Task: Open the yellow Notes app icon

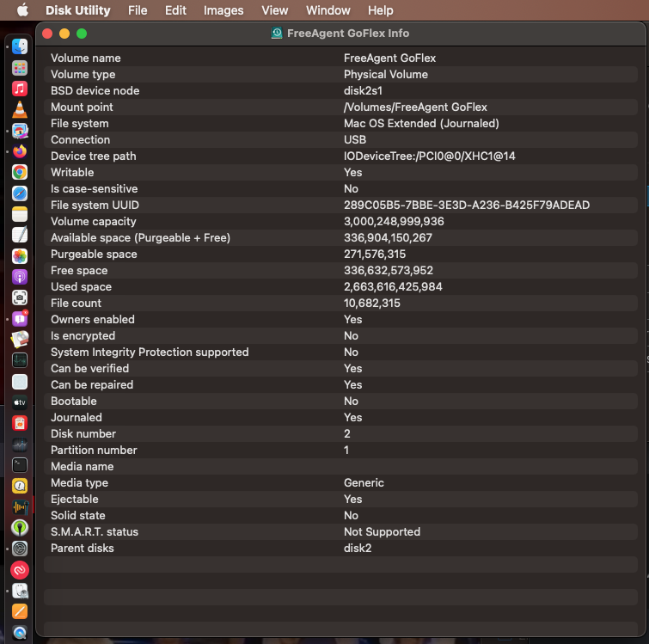Action: tap(20, 214)
